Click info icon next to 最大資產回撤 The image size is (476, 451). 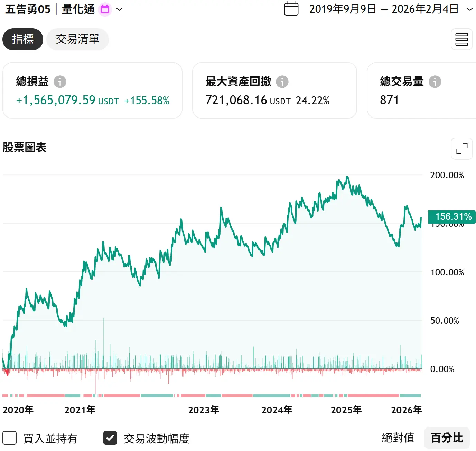(282, 82)
